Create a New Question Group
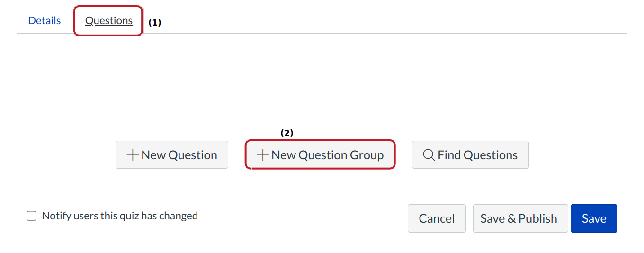This screenshot has height=253, width=644. pyautogui.click(x=320, y=155)
